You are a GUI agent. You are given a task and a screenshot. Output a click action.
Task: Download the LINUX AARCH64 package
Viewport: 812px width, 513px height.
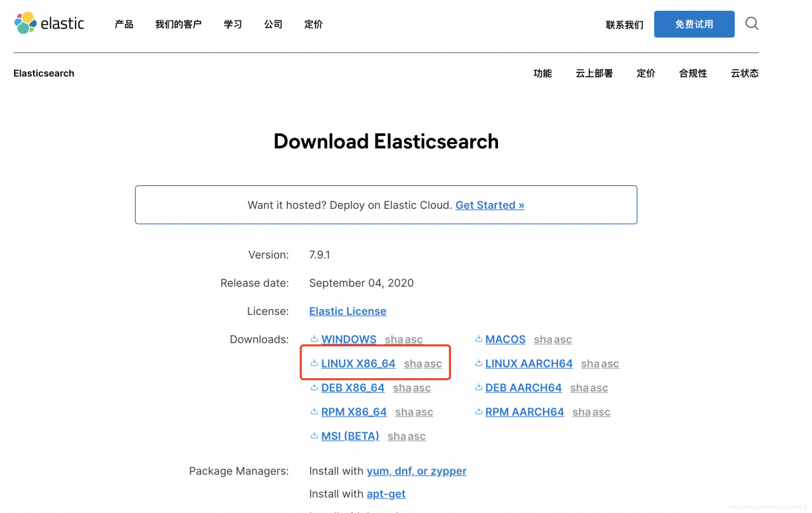tap(529, 363)
